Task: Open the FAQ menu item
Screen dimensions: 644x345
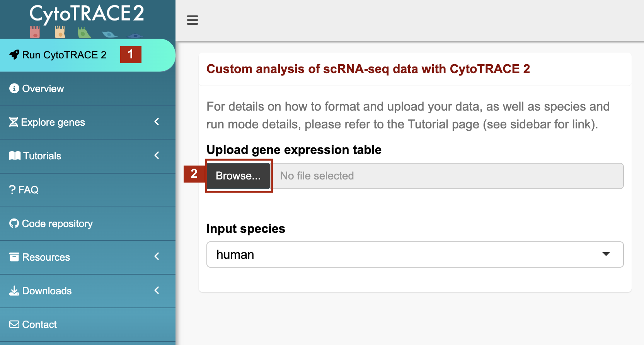Action: [88, 190]
